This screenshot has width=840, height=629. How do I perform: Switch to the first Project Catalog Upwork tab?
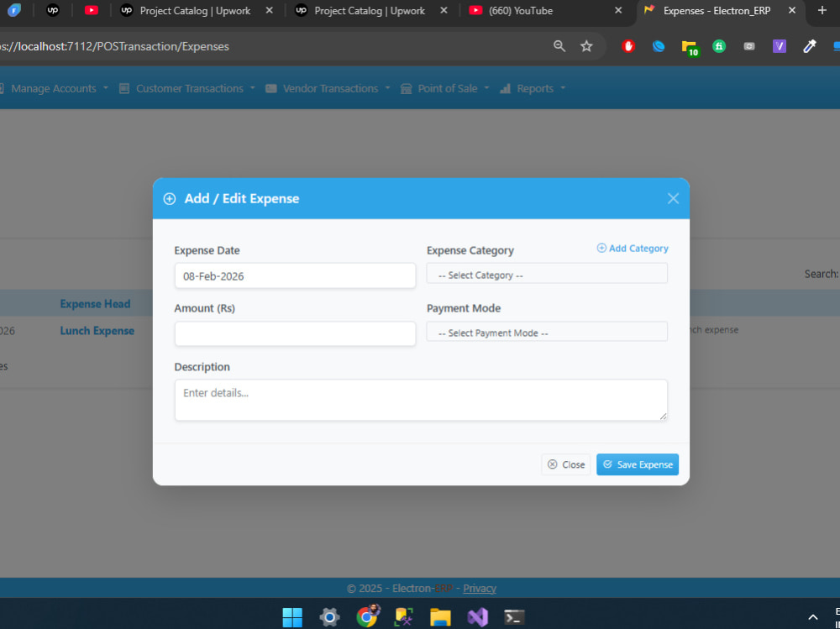(196, 11)
